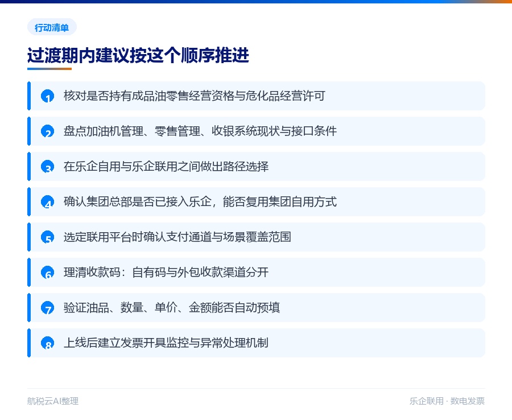Click the number 7 circle badge
Screen dimensions: 512x420
tap(47, 308)
